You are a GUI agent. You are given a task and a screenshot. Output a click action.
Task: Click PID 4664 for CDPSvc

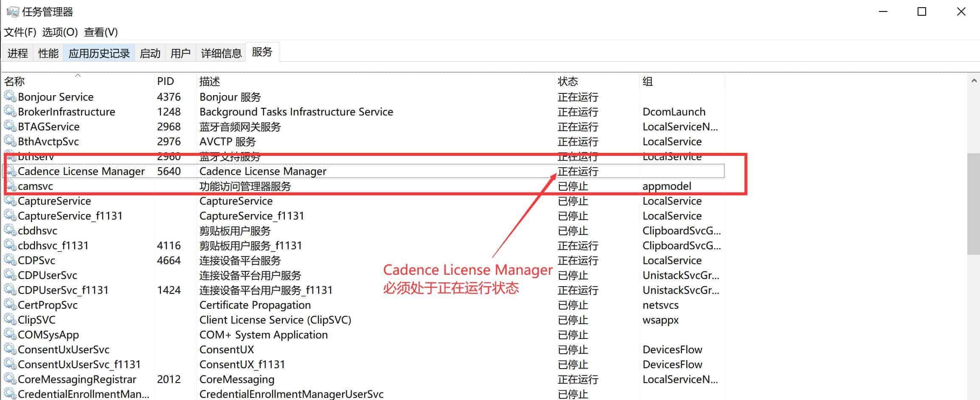[169, 260]
